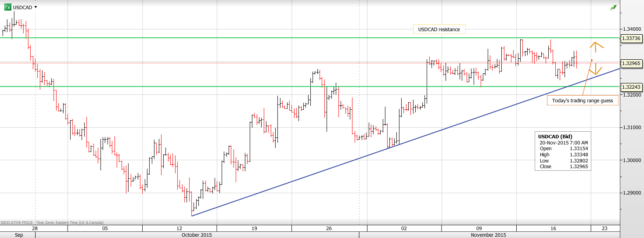Click the date 09 on time axis
Viewport: 644px width, 238px height.
pos(479,228)
